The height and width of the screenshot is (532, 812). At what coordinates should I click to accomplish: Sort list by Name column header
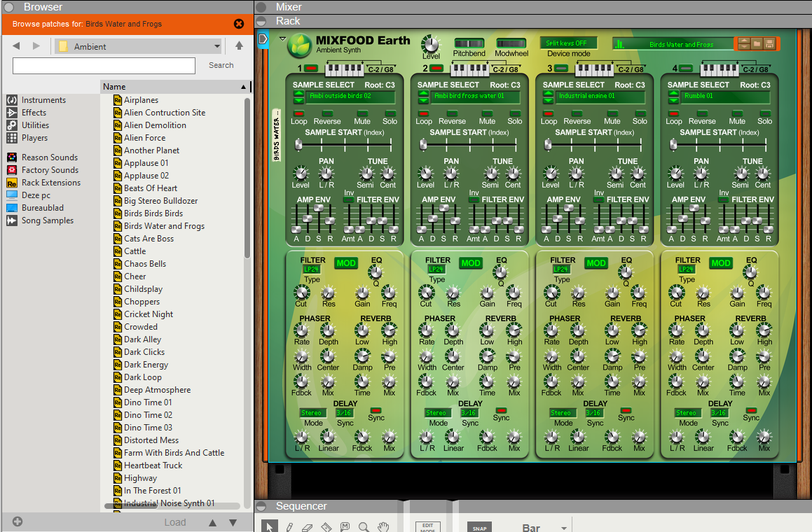tap(174, 86)
